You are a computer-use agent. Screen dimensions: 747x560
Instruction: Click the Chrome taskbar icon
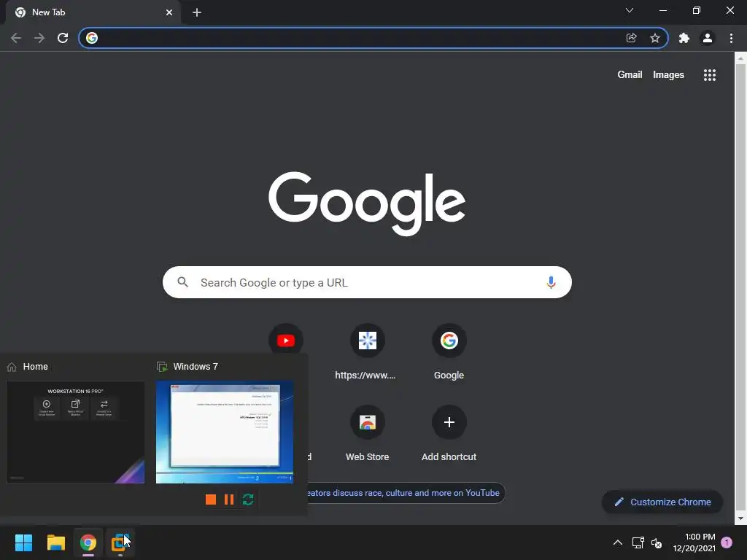pos(88,542)
